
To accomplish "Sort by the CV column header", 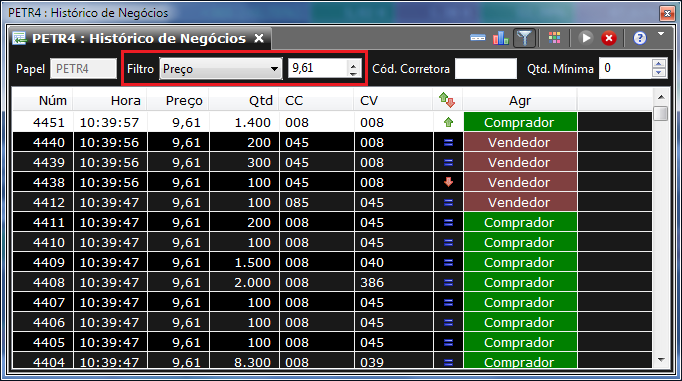I will [x=393, y=100].
